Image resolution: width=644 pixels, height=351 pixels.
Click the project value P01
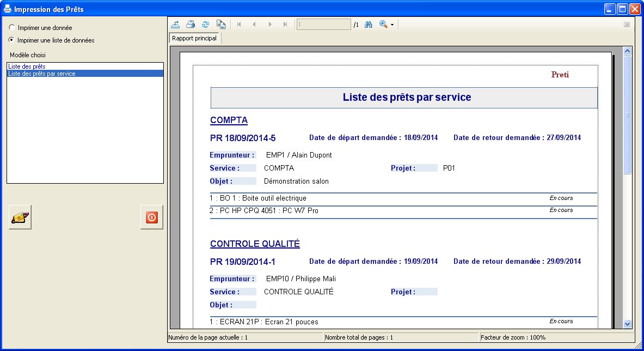point(449,168)
